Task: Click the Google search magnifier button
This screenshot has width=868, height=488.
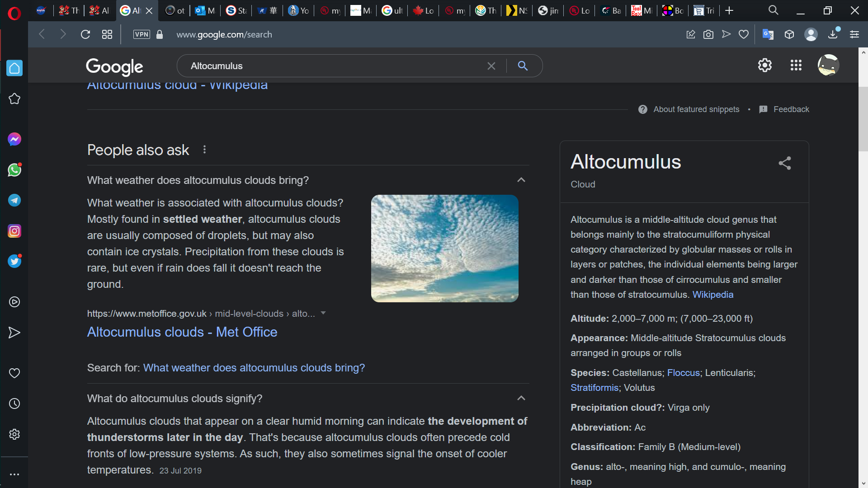Action: [x=523, y=66]
